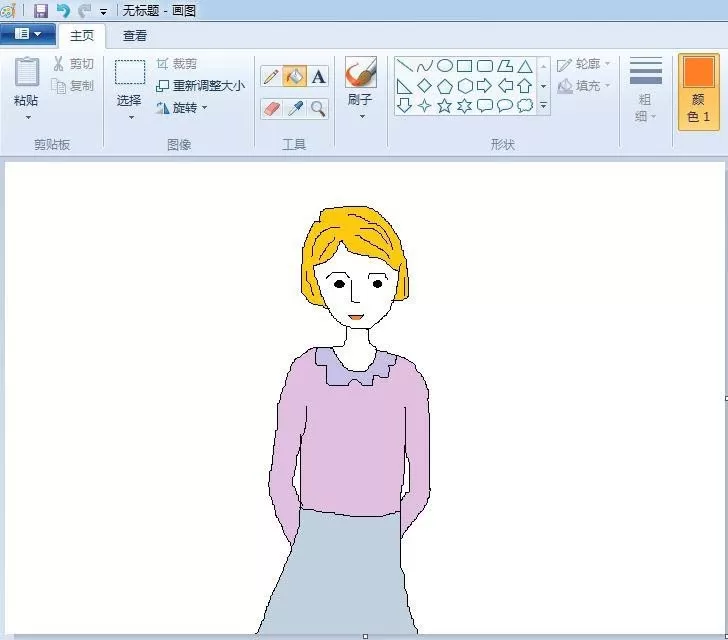
Task: Click the rectangular Select marquee icon
Action: click(130, 72)
